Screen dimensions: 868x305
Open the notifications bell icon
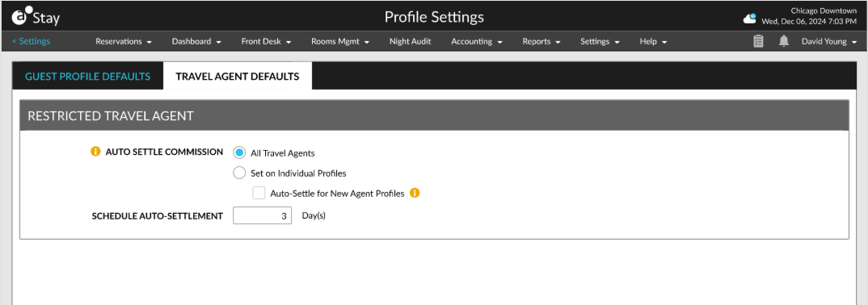click(x=784, y=41)
